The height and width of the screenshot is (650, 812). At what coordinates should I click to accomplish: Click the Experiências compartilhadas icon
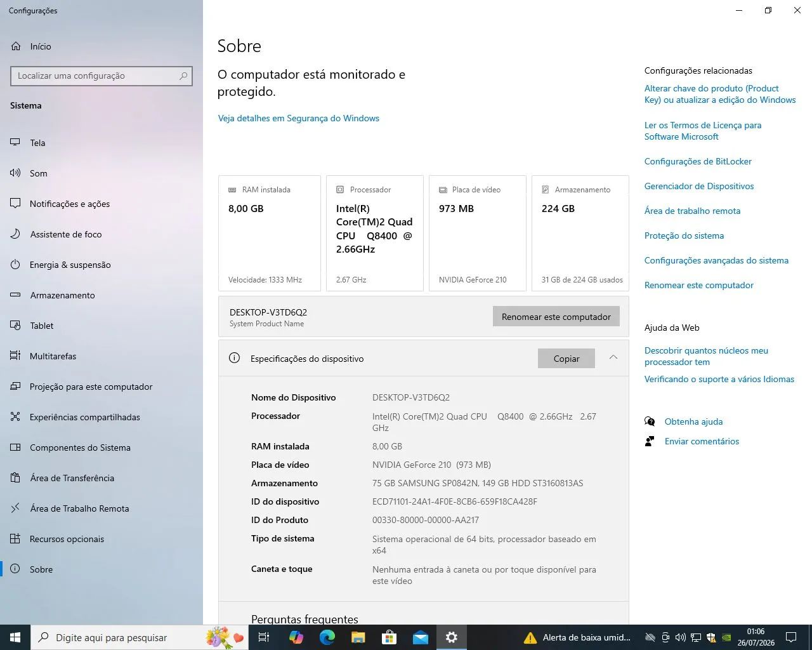point(16,417)
